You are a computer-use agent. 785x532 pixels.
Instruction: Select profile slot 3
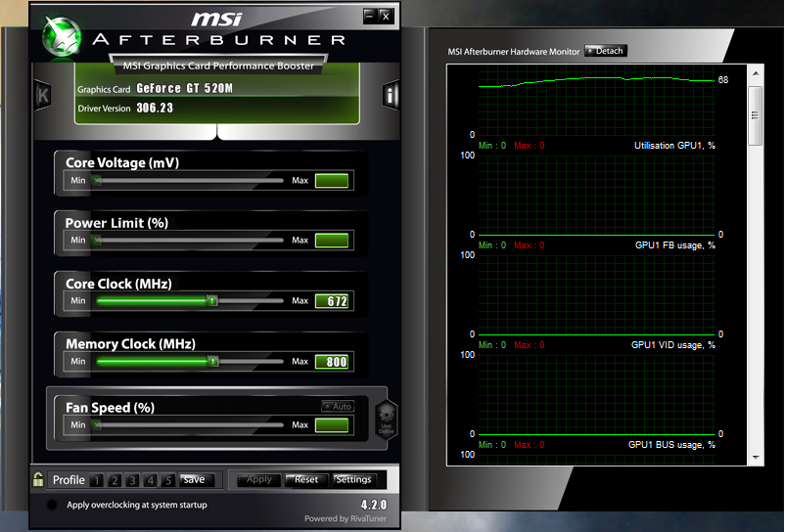(133, 480)
